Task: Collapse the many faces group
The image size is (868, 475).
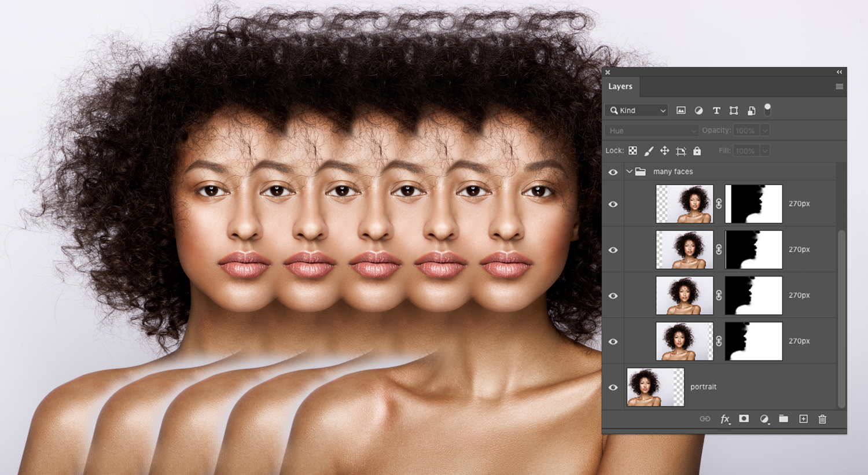Action: (629, 171)
